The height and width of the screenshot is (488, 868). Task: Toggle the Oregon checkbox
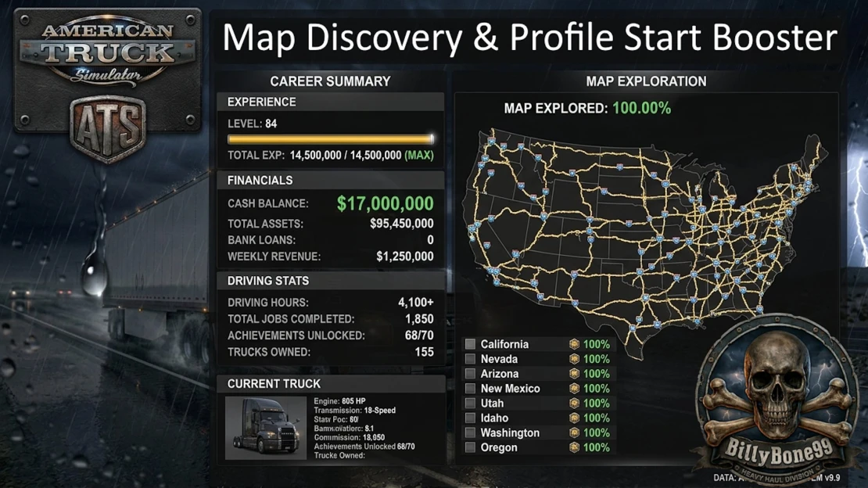point(470,447)
